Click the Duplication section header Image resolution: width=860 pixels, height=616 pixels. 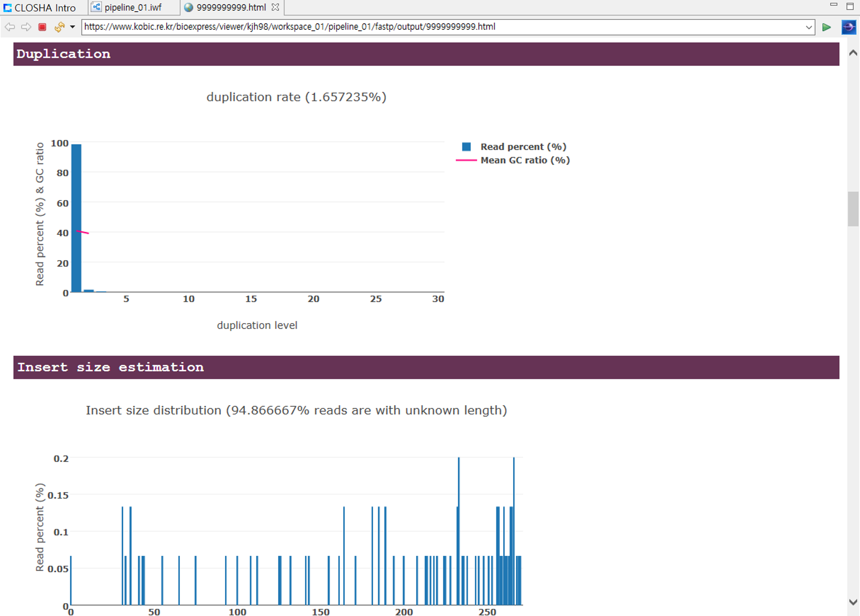point(426,54)
